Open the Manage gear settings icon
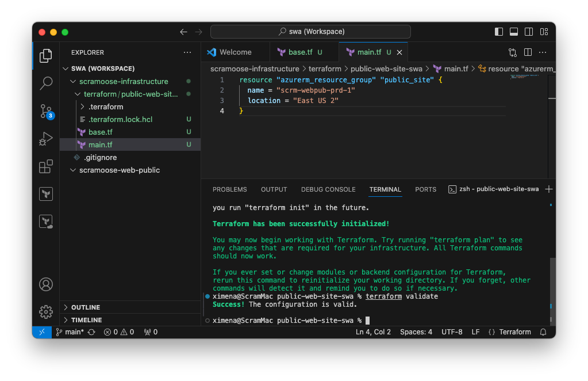 tap(46, 311)
